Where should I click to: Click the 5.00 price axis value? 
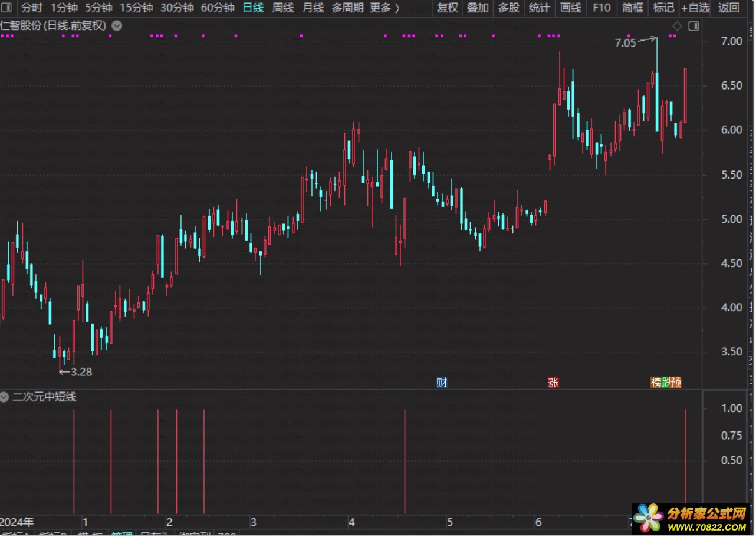tap(731, 219)
